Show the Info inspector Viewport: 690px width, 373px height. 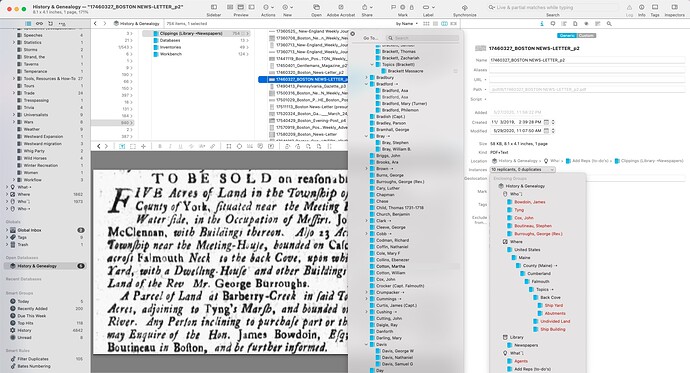tap(642, 7)
